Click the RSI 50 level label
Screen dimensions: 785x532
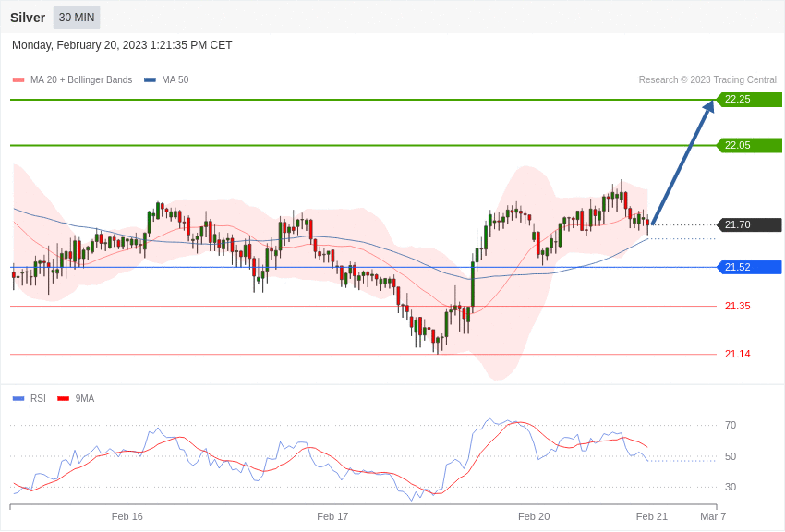731,456
